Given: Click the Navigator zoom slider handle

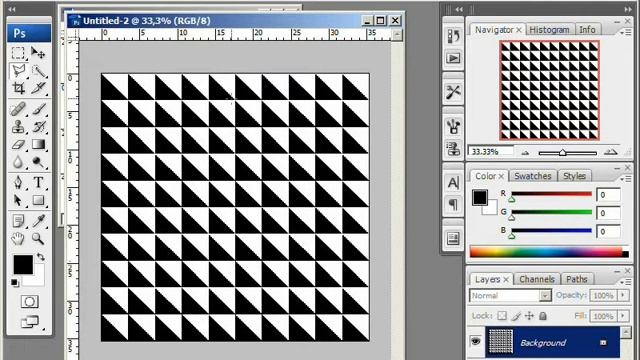Looking at the screenshot, I should [562, 152].
